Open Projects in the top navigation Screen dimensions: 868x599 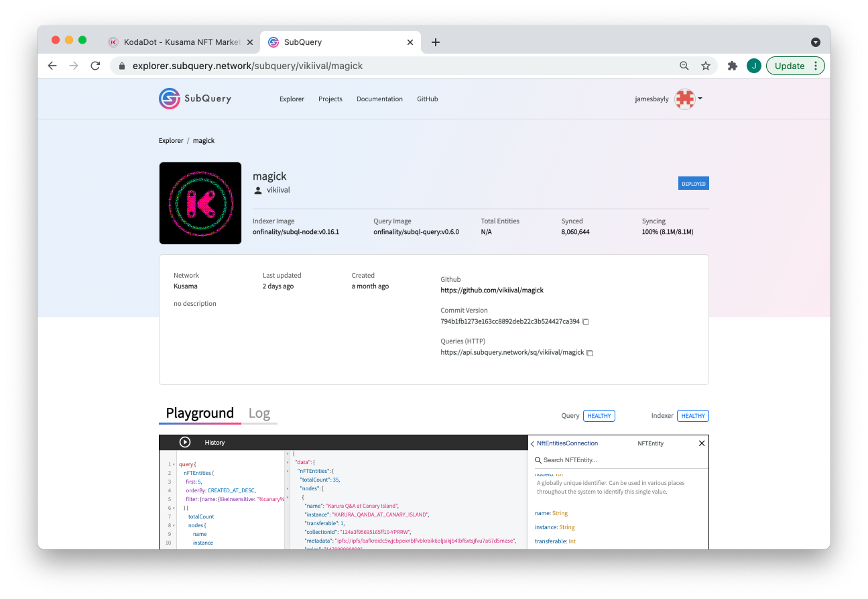coord(330,99)
